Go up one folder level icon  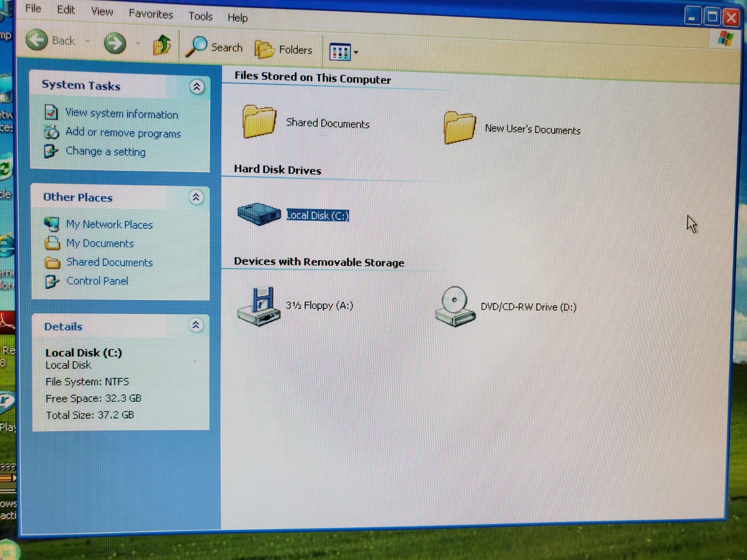162,45
